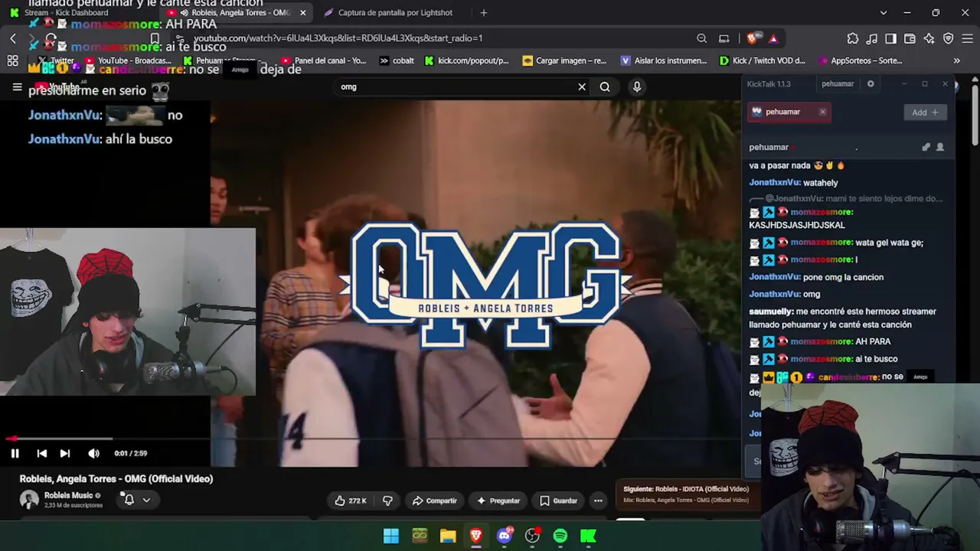Expand notification bell dropdown for Robleis Music
This screenshot has height=551, width=980.
pyautogui.click(x=137, y=500)
